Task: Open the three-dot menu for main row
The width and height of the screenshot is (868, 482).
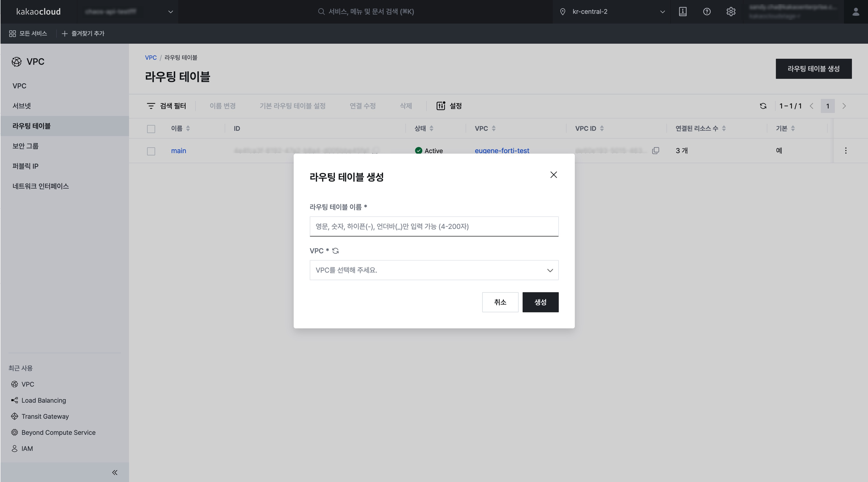Action: 845,151
